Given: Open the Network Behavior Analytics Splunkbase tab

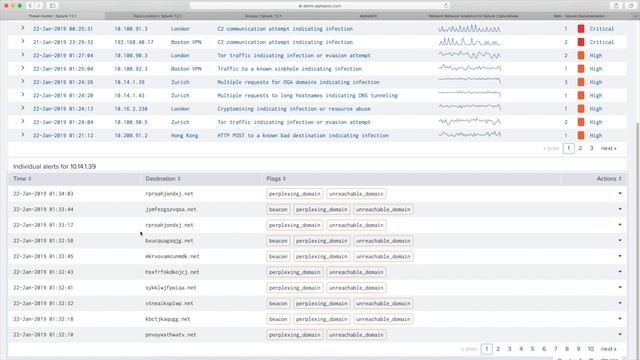Looking at the screenshot, I should pyautogui.click(x=473, y=16).
